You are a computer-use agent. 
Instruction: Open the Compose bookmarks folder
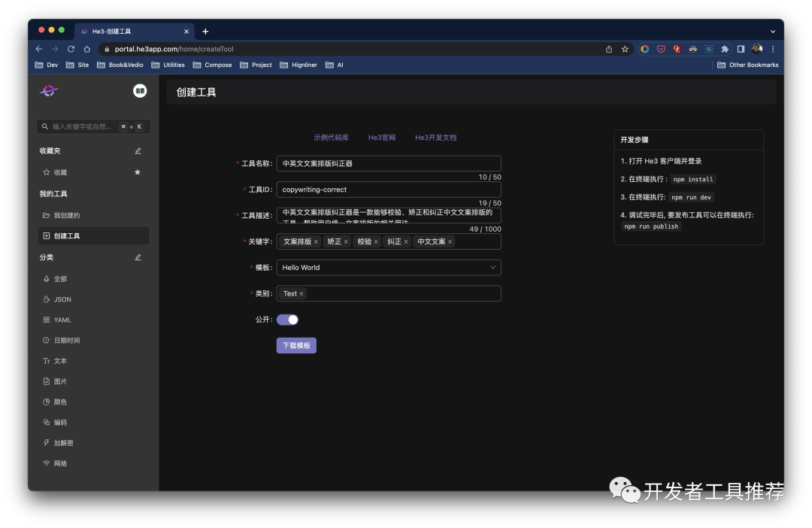(212, 65)
